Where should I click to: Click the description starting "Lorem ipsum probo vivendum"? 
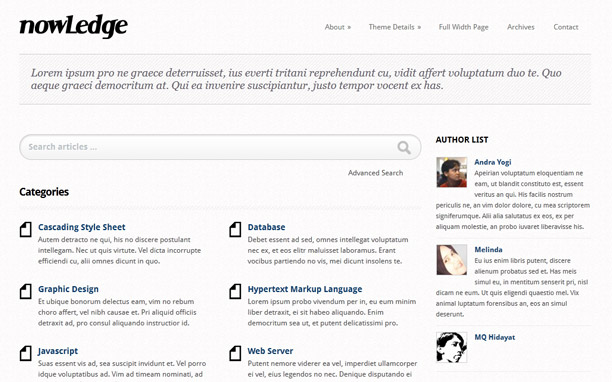click(332, 313)
